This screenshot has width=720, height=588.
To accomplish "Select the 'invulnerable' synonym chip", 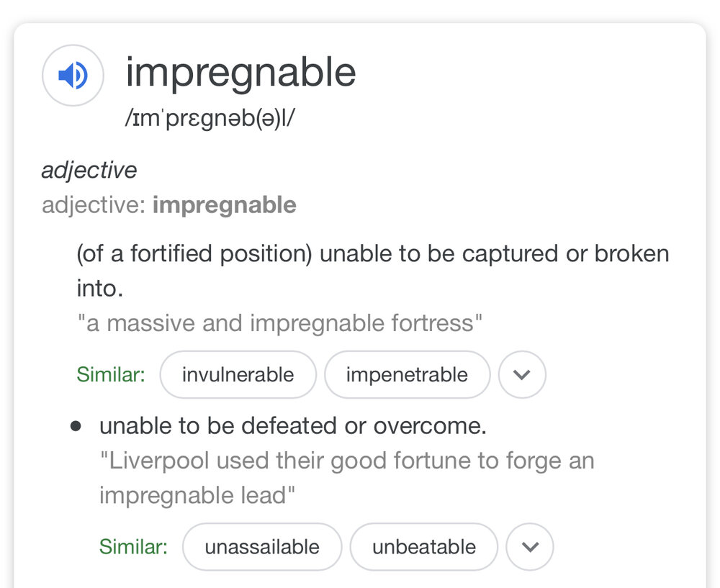I will 238,374.
